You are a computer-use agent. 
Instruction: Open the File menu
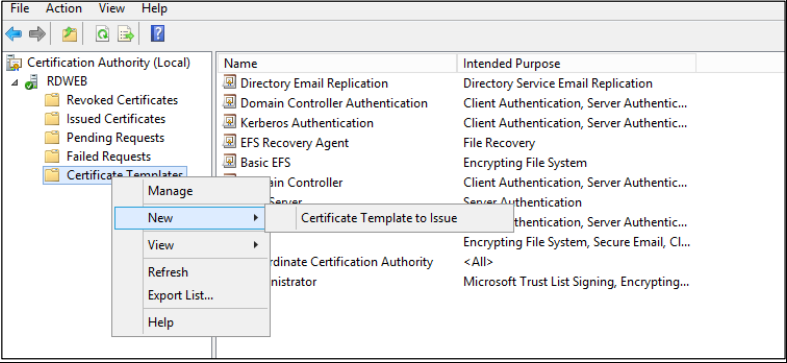pos(20,9)
